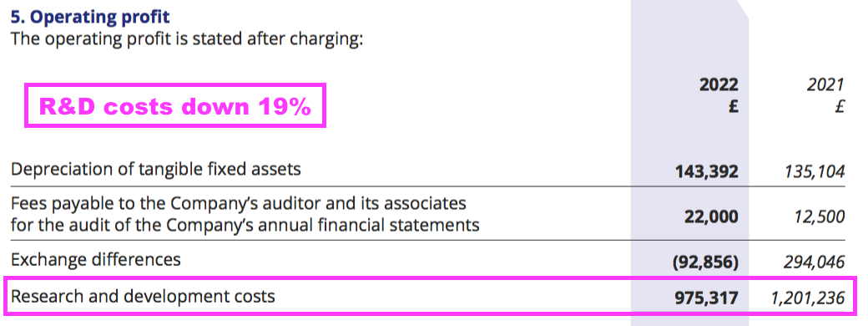Click the 2021 column header
Screen dimensions: 868x326
825,84
